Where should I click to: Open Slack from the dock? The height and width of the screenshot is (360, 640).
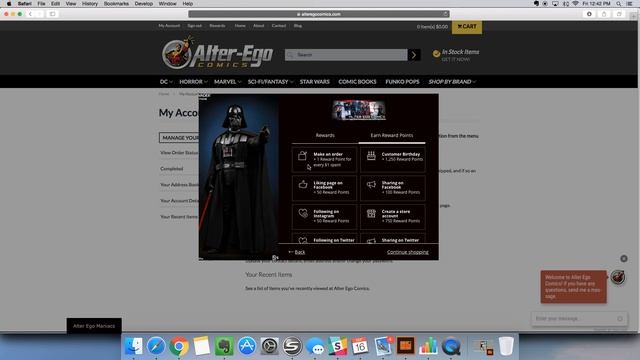point(338,346)
